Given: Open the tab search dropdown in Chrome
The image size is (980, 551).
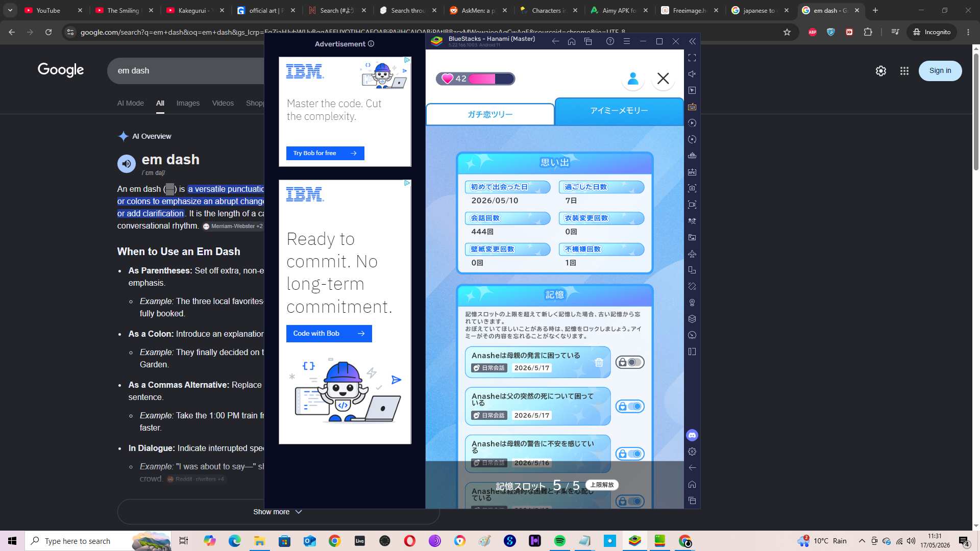Looking at the screenshot, I should point(10,10).
